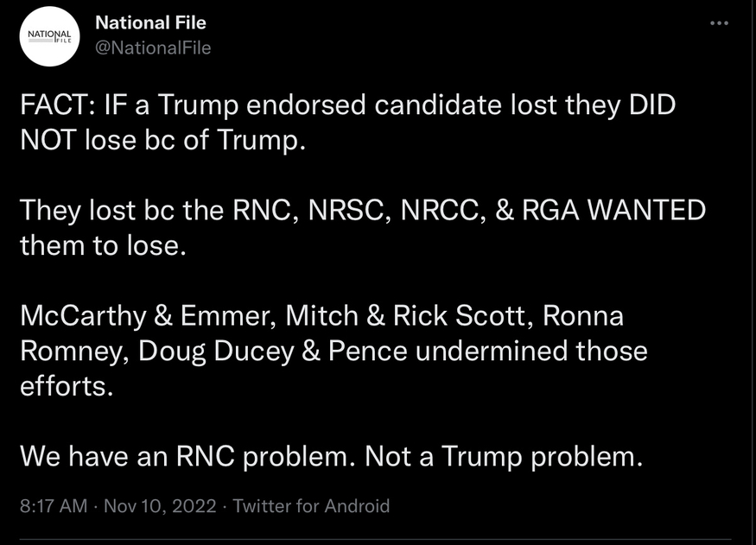The height and width of the screenshot is (545, 756).
Task: Open the 8:17 AM timestamp link
Action: pyautogui.click(x=54, y=506)
